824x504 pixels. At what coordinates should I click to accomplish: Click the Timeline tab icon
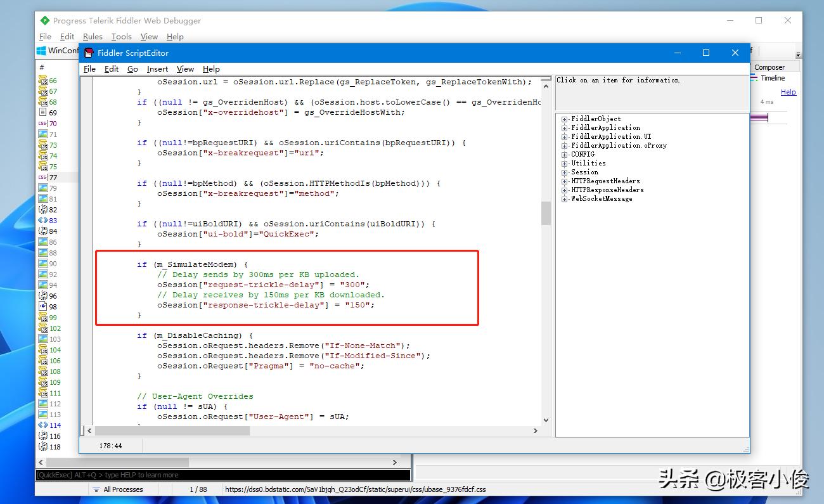tap(754, 78)
